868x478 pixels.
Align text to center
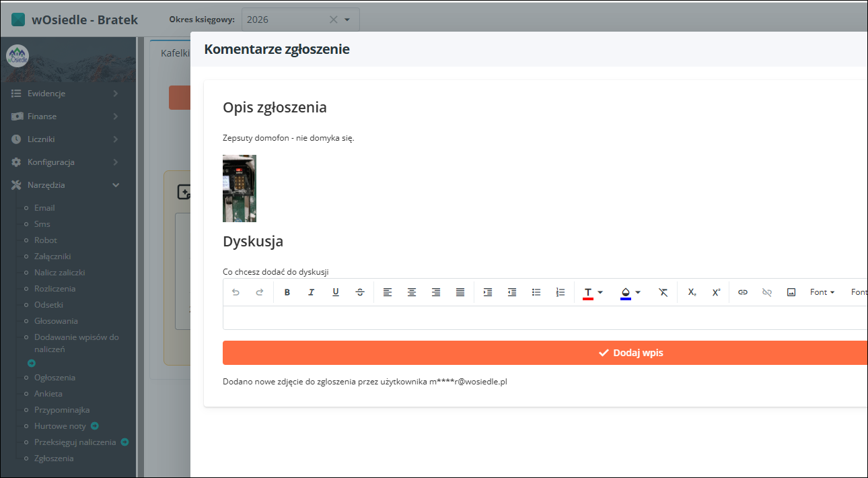[x=411, y=292]
